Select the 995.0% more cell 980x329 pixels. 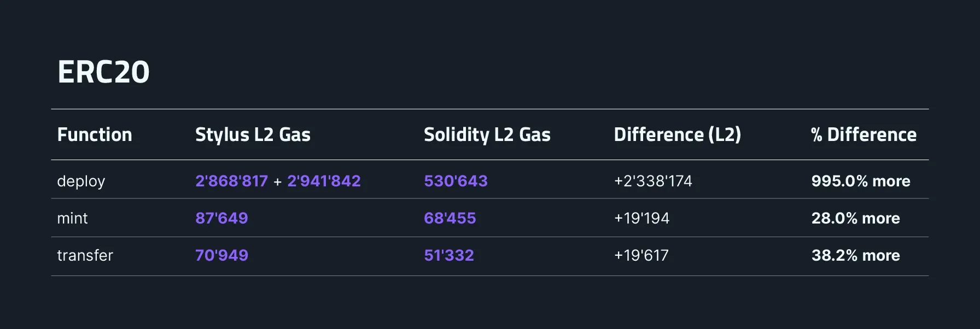(x=860, y=181)
